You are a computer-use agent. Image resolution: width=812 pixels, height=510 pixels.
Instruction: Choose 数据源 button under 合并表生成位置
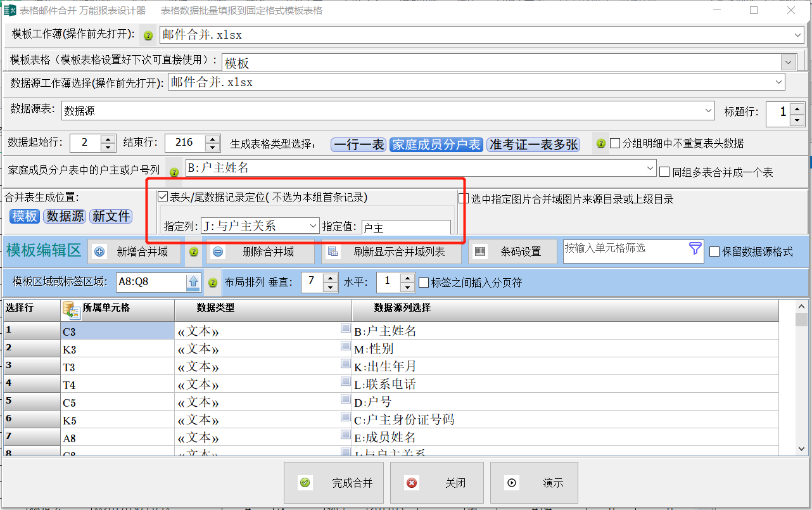(x=65, y=216)
